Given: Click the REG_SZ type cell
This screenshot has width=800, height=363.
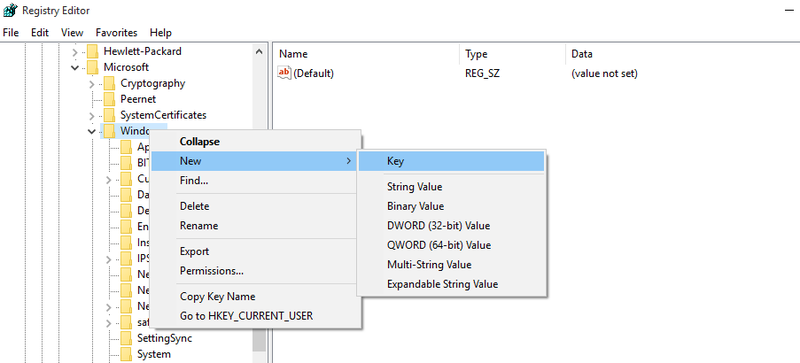Looking at the screenshot, I should coord(482,74).
